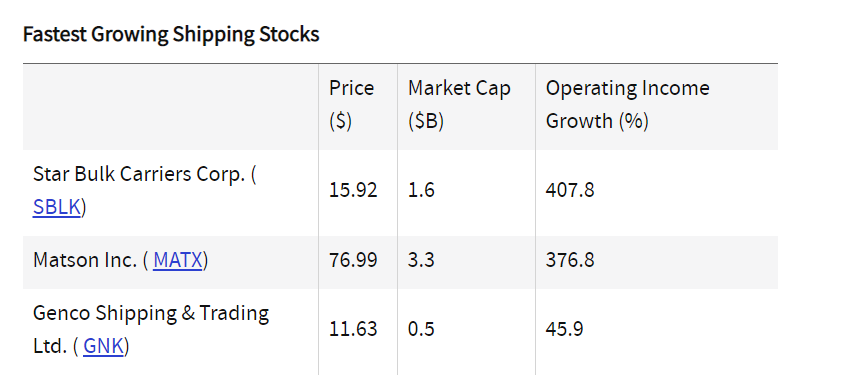Click the empty first column header cell
This screenshot has height=377, width=850.
click(171, 107)
